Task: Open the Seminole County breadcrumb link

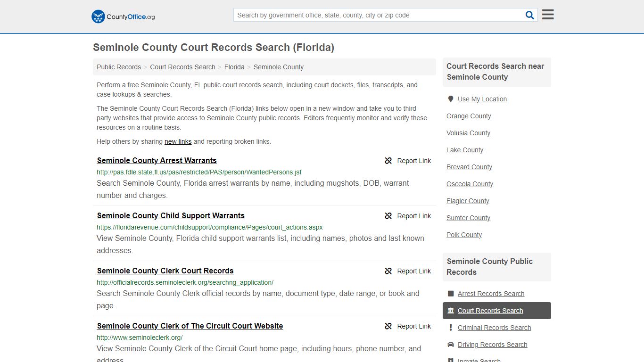Action: 279,67
